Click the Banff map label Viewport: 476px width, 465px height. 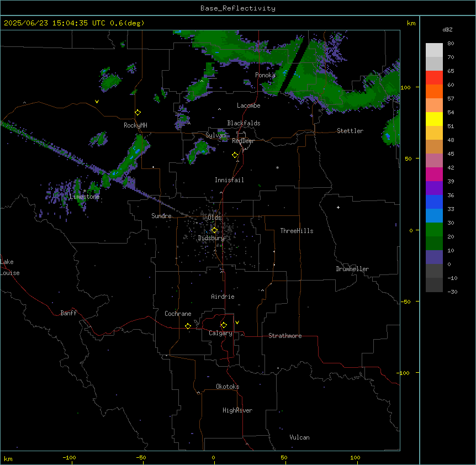pos(68,313)
